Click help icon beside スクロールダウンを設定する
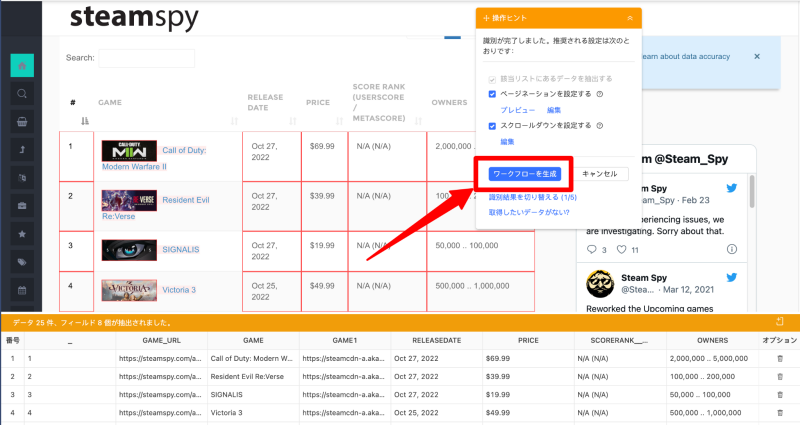Image resolution: width=800 pixels, height=425 pixels. click(600, 126)
